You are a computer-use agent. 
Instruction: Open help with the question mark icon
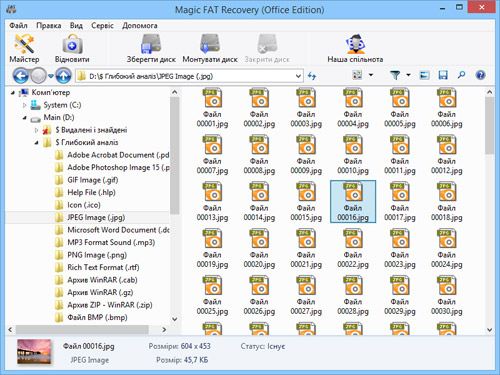pos(480,75)
